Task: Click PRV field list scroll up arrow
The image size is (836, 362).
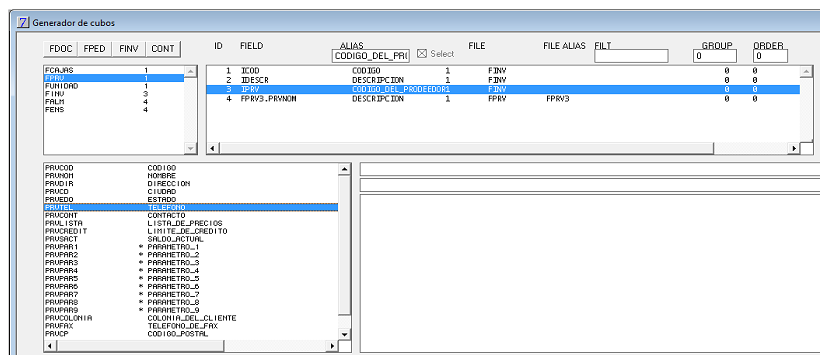Action: click(x=344, y=169)
